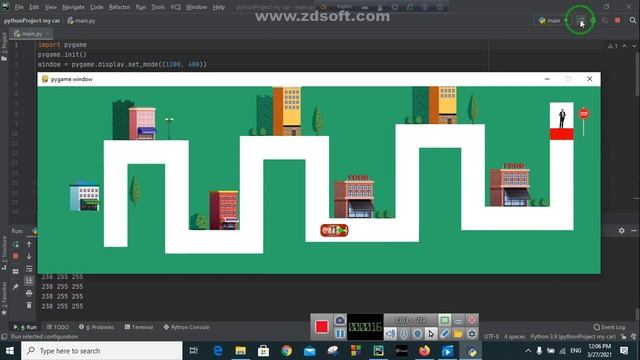Screen dimensions: 640x360
Task: Open the Tools menu
Action: click(x=158, y=7)
